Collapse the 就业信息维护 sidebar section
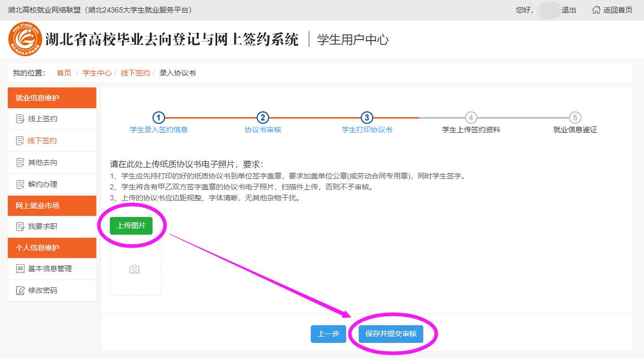The height and width of the screenshot is (358, 644). [52, 98]
